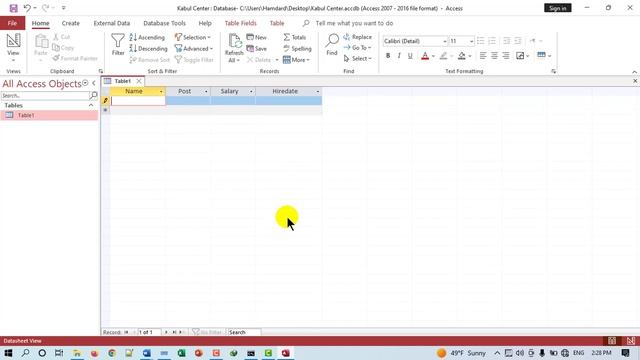
Task: Open the File menu
Action: [x=12, y=23]
